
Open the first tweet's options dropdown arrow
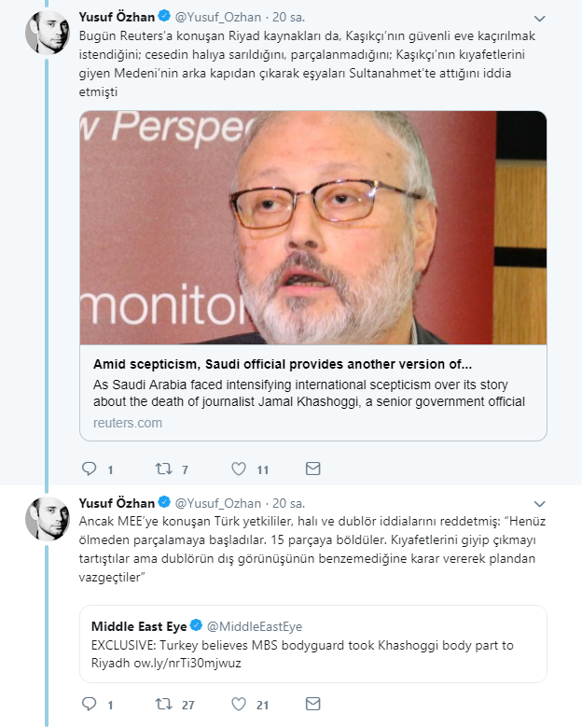coord(541,19)
